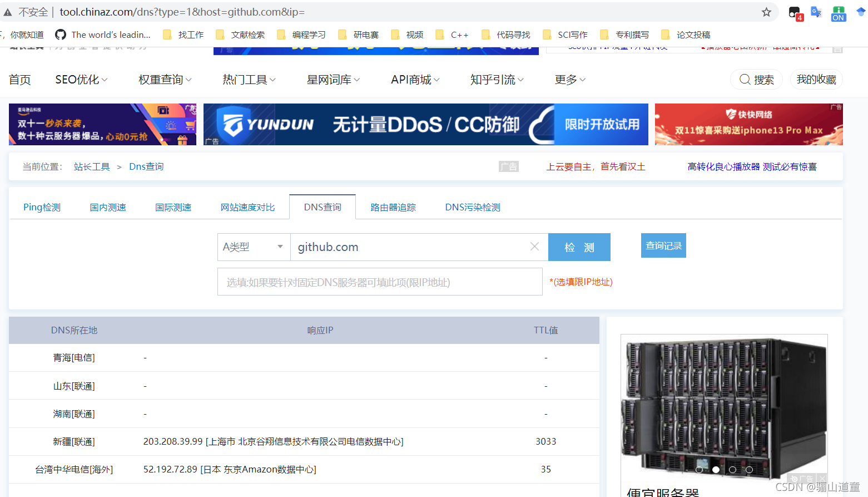Viewport: 868px width, 497px height.
Task: Expand the 权重查询 menu
Action: coord(165,80)
